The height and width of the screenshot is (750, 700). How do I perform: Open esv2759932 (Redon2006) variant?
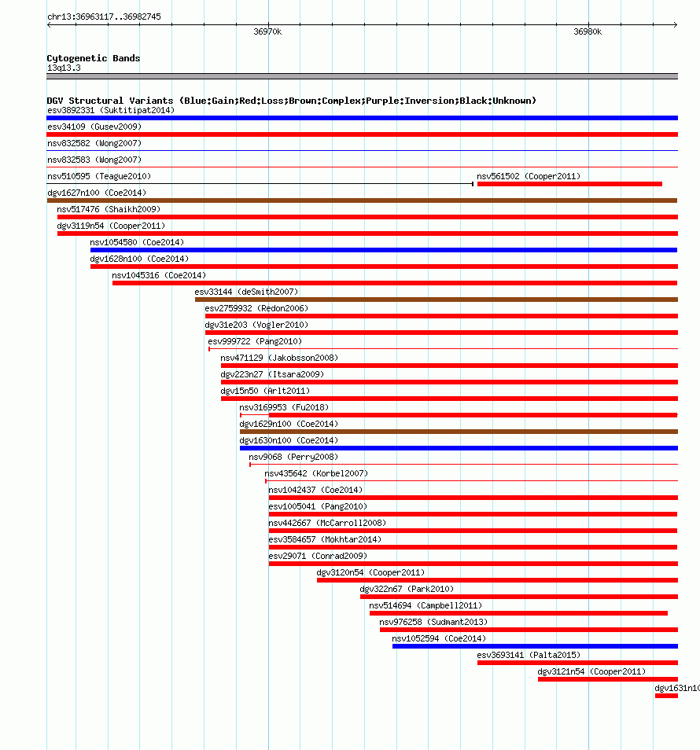click(x=256, y=308)
